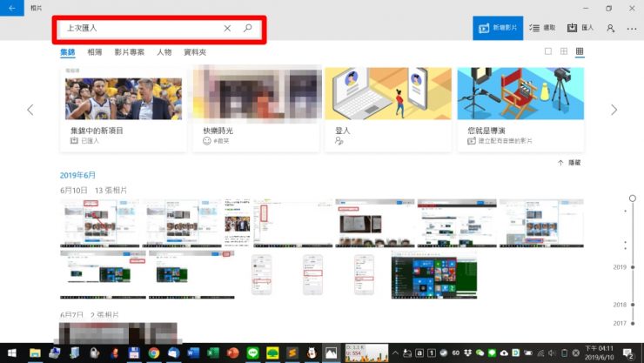Select the small grid view icon
This screenshot has width=644, height=363.
(580, 52)
